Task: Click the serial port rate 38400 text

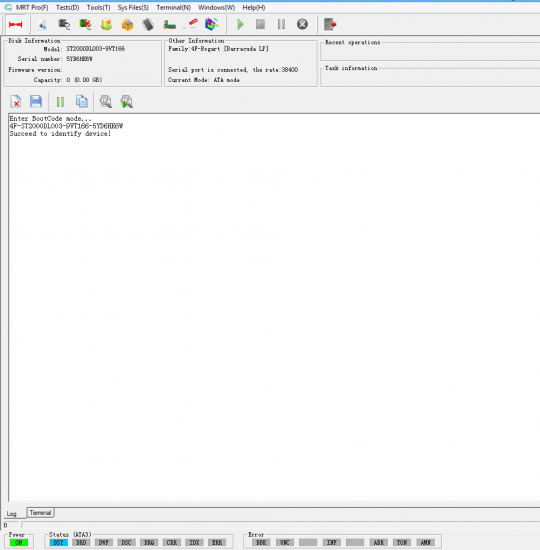Action: (233, 69)
